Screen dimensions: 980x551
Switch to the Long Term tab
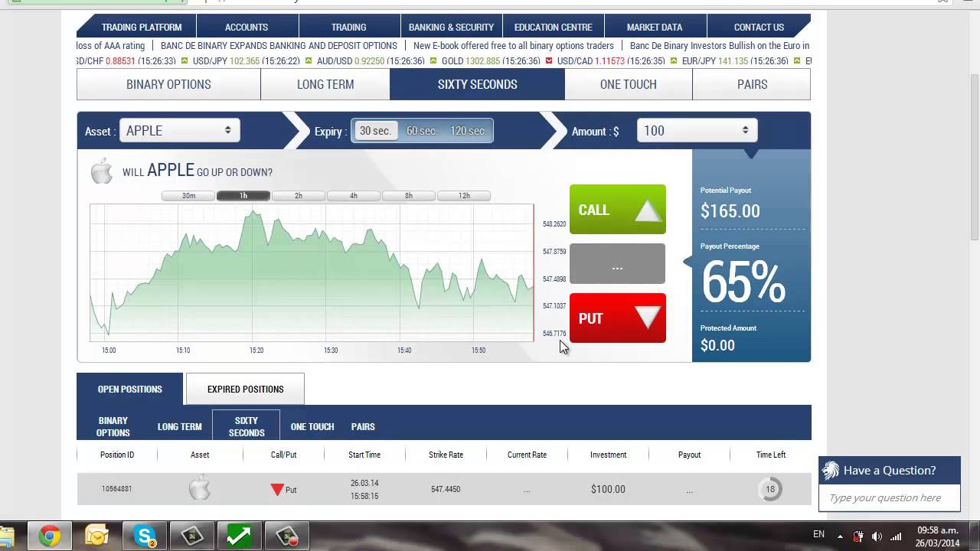click(x=325, y=84)
